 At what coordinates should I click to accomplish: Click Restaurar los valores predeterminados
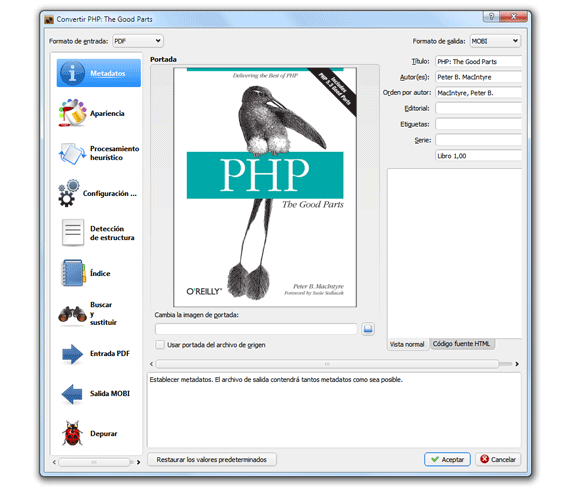coord(212,460)
